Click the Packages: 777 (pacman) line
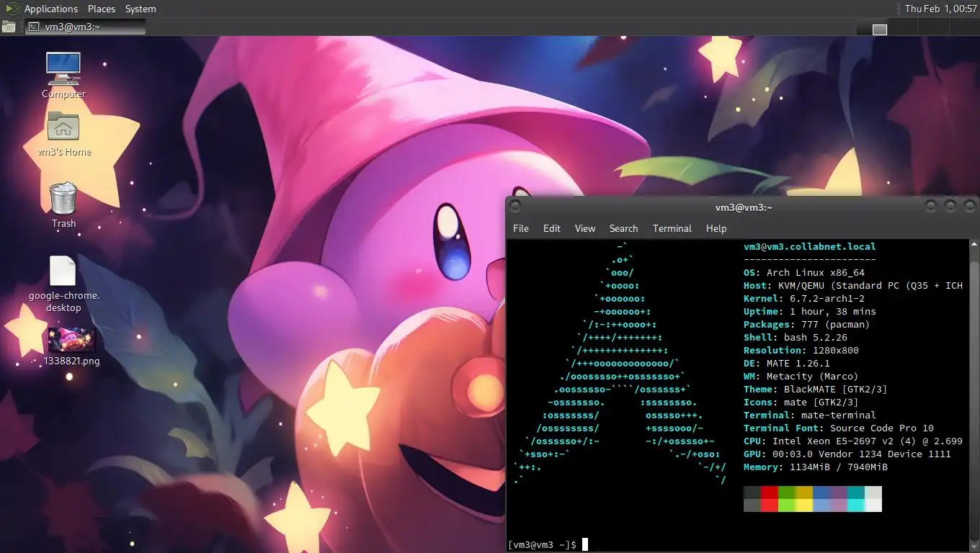The height and width of the screenshot is (553, 980). tap(807, 325)
